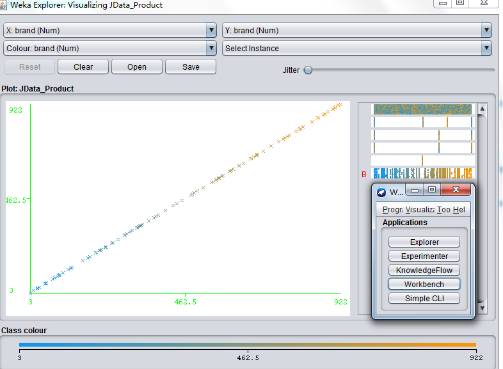The height and width of the screenshot is (369, 503).
Task: Launch Experimenter from Weka GUI Chooser
Action: (x=424, y=256)
